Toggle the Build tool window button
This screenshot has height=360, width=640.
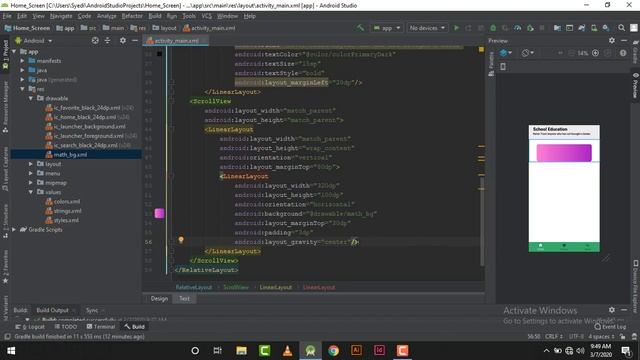click(x=135, y=327)
